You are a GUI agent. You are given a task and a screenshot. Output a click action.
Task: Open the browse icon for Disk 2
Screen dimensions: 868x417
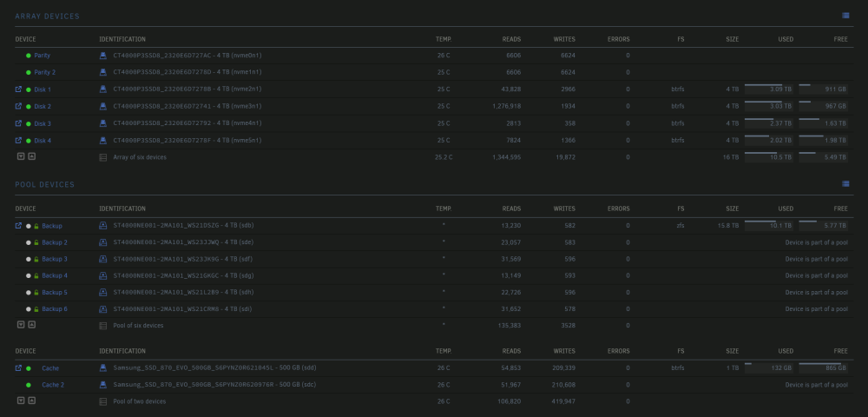pyautogui.click(x=18, y=106)
